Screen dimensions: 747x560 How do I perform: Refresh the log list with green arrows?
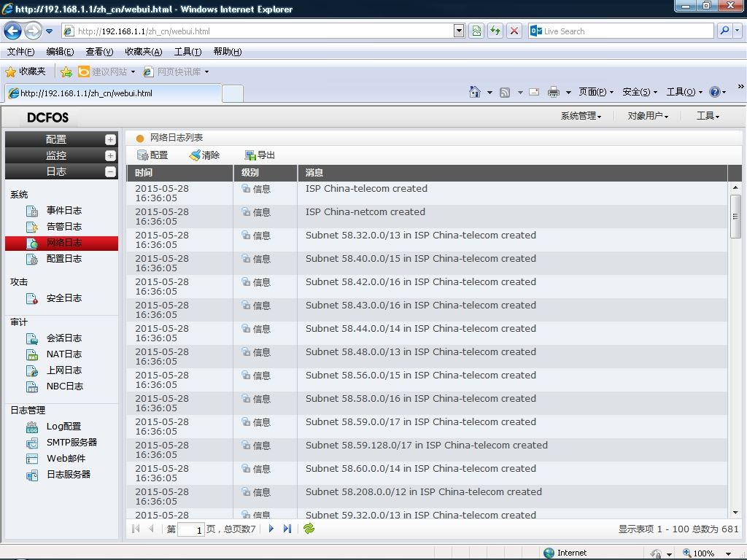coord(309,529)
